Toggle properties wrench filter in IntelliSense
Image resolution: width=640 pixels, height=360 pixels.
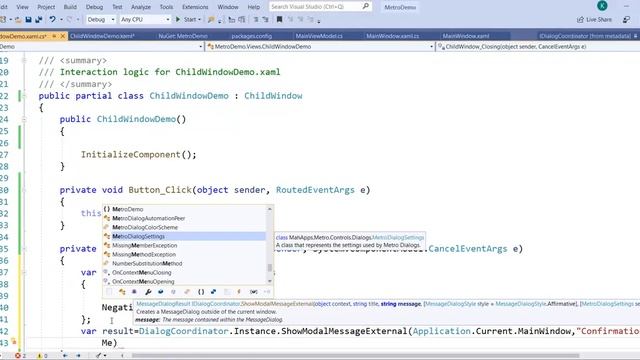point(148,291)
